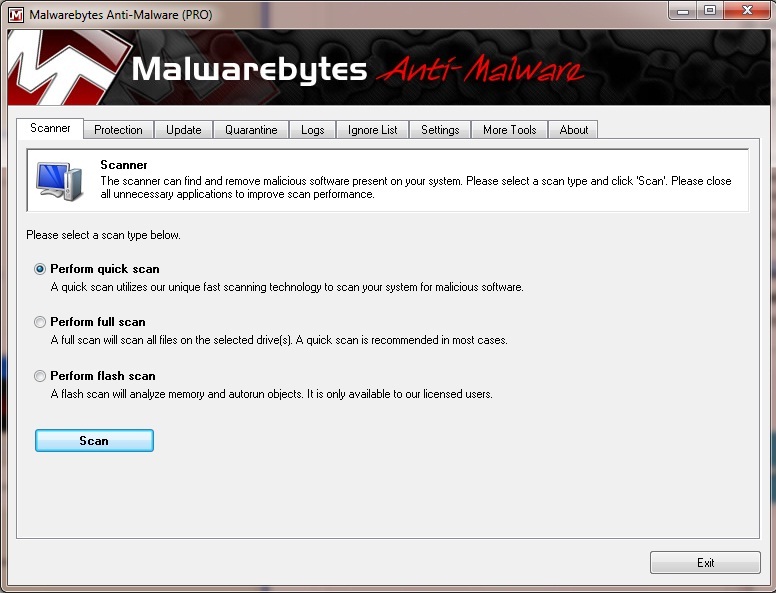This screenshot has width=776, height=593.
Task: Click the Scanner computer icon
Action: click(x=59, y=181)
